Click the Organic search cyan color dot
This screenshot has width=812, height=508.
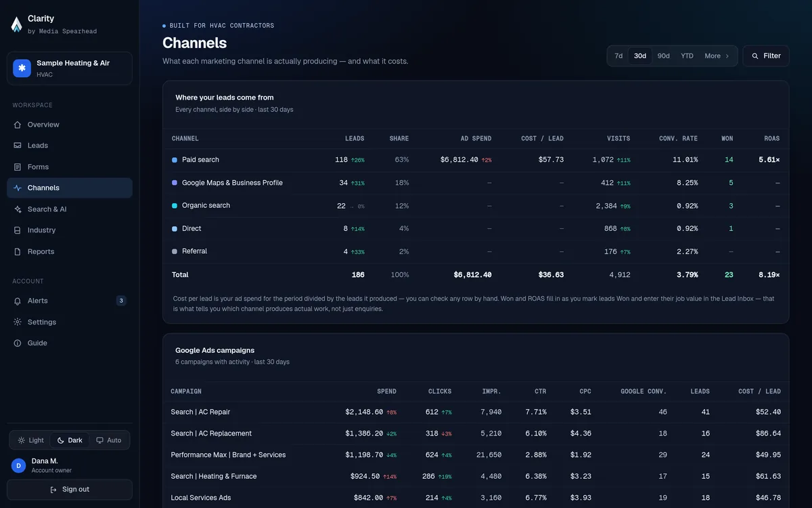coord(175,206)
